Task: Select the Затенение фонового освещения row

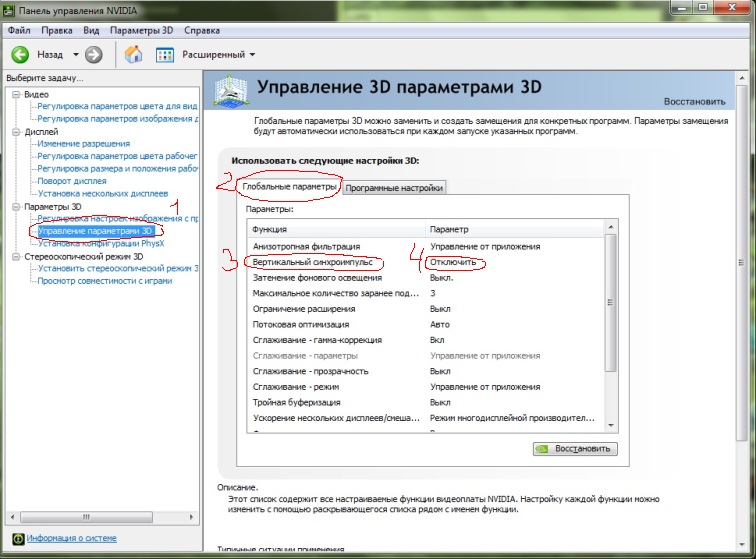Action: tap(426, 278)
